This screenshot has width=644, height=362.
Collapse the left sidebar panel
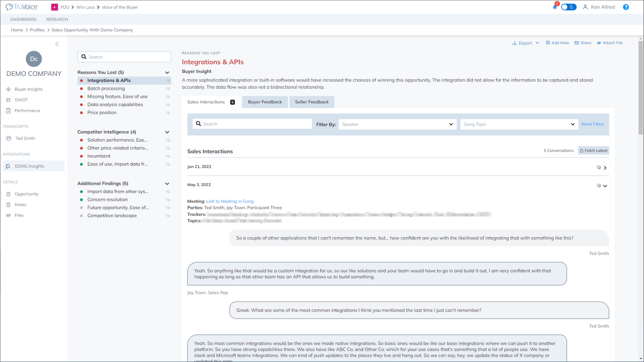[x=57, y=44]
